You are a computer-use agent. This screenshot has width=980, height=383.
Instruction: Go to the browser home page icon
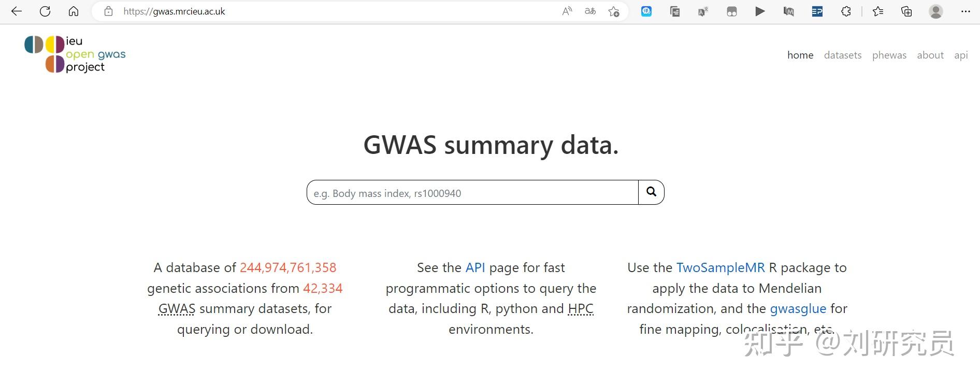coord(74,11)
